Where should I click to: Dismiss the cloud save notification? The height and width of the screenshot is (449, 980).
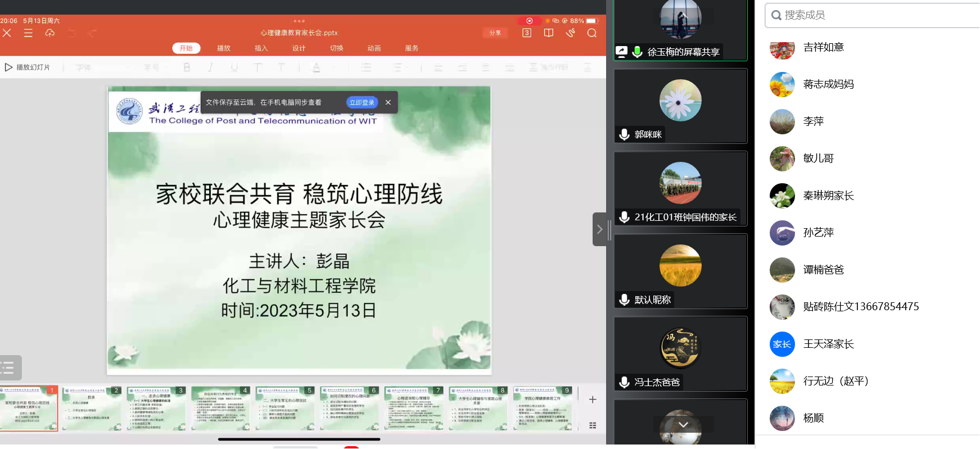click(x=388, y=102)
